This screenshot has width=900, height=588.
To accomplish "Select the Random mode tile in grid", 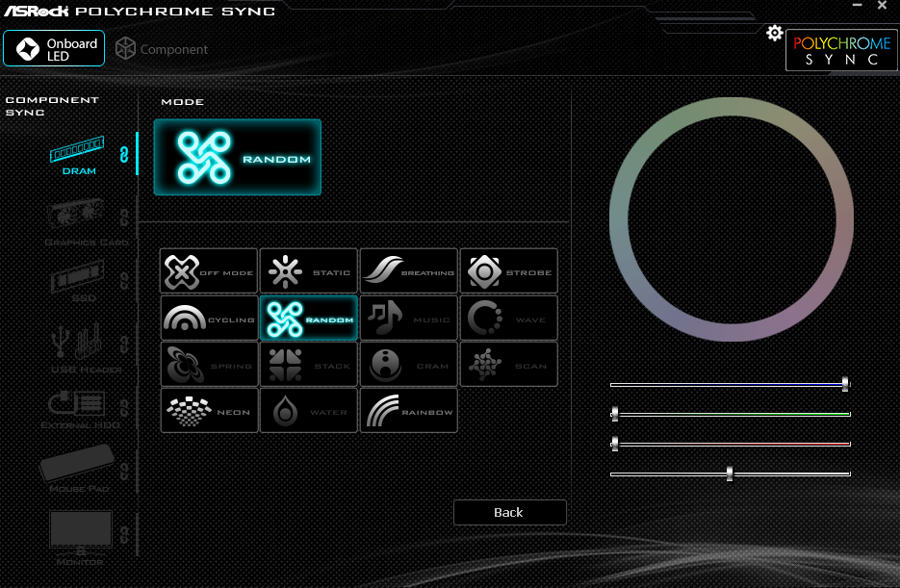I will pyautogui.click(x=308, y=319).
